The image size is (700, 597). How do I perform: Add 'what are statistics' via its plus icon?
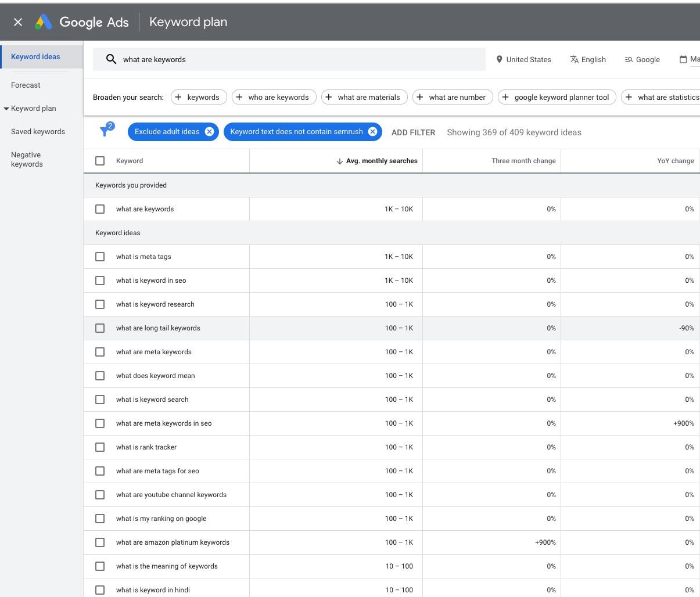pos(629,97)
